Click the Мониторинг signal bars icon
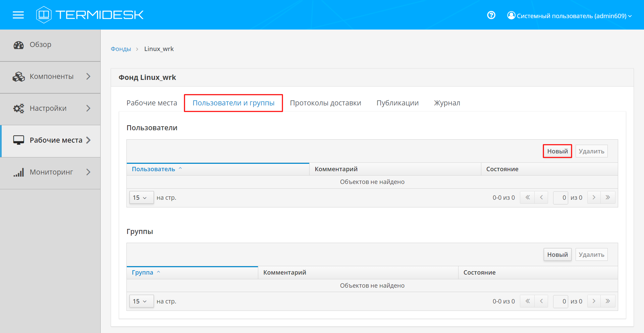 coord(18,173)
